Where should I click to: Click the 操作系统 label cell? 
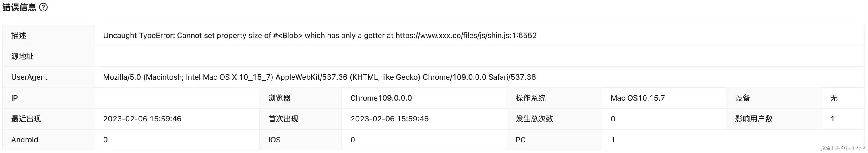point(530,98)
